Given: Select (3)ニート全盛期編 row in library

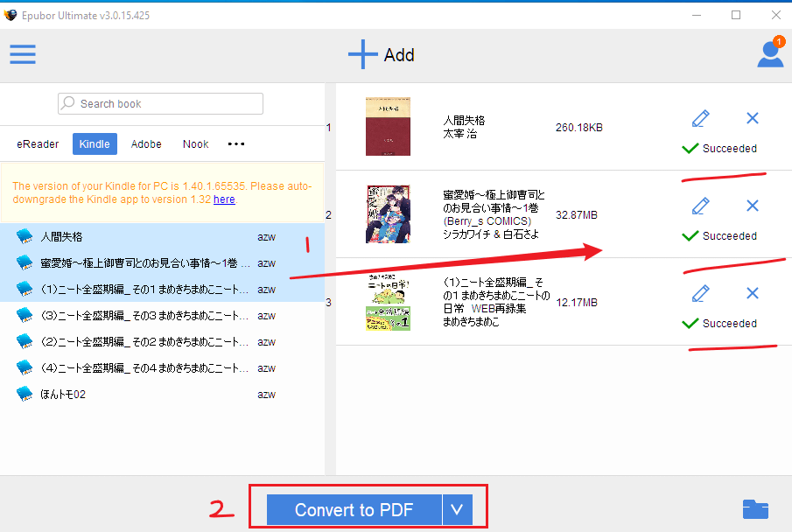Looking at the screenshot, I should pos(162,315).
